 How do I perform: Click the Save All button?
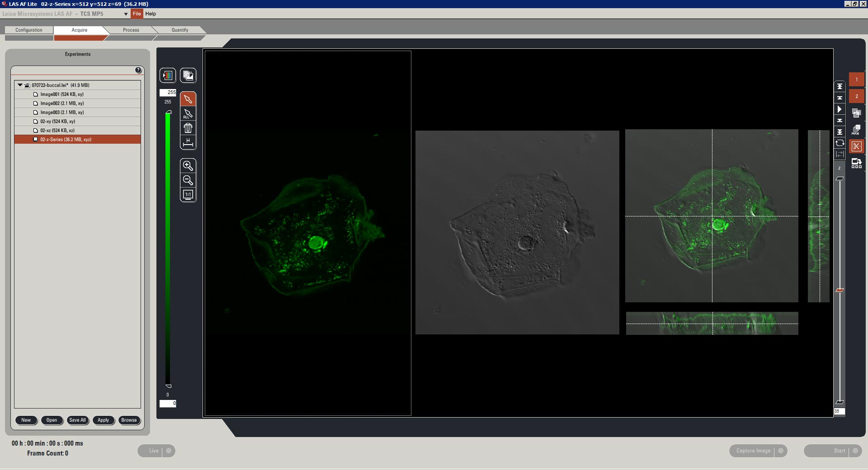click(x=77, y=420)
